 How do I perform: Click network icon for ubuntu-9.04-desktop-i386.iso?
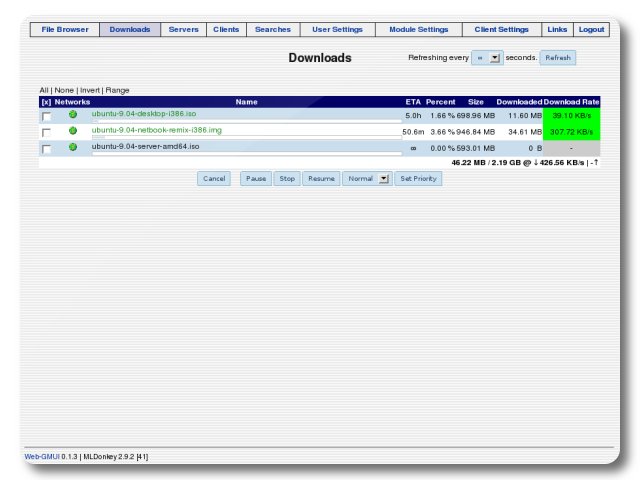[73, 115]
